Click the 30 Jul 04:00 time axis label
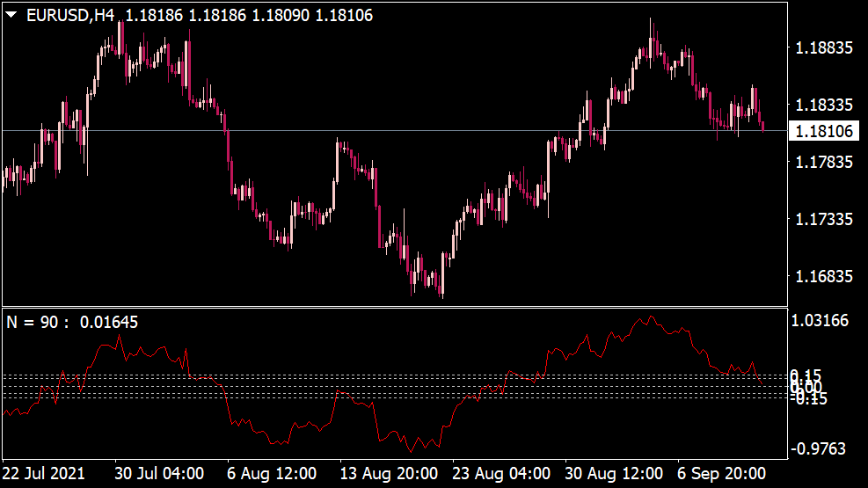 [159, 474]
